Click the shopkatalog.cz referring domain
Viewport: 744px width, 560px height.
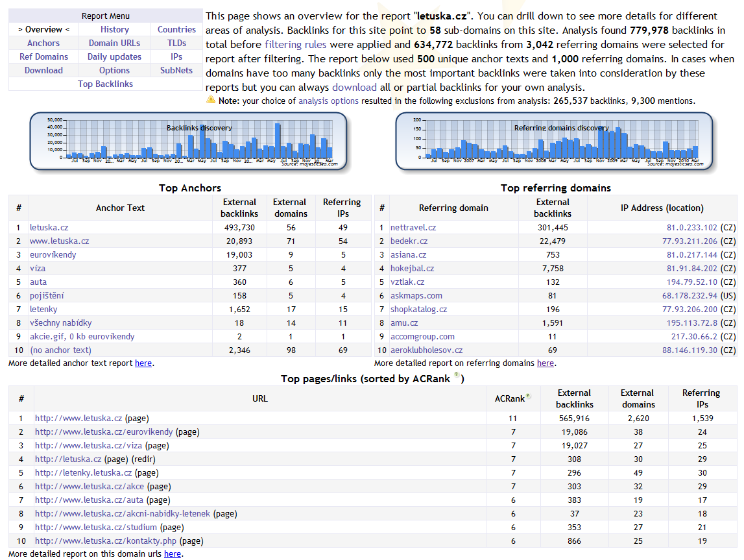(418, 310)
